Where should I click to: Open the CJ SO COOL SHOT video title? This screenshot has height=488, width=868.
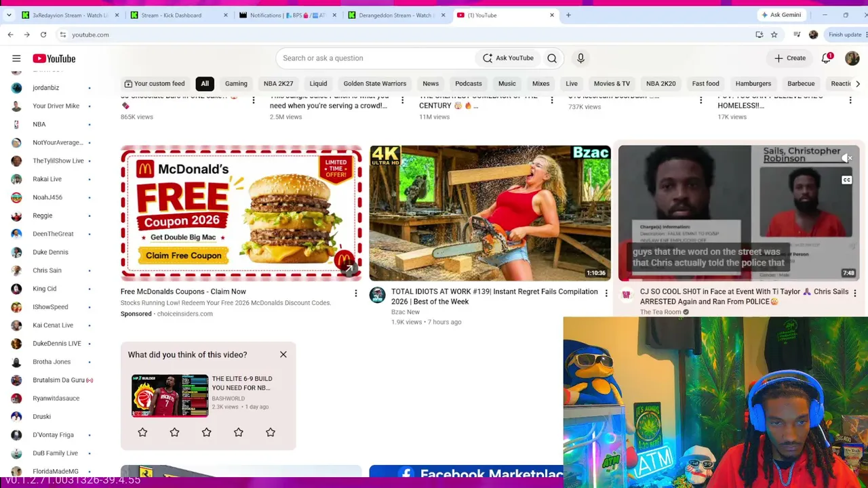744,297
